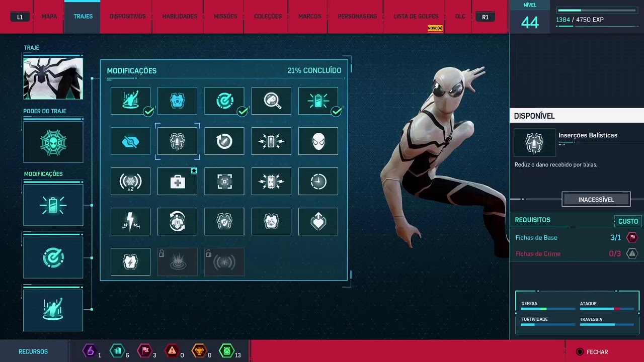Image resolution: width=644 pixels, height=362 pixels.
Task: Click the locked spider signal modification
Action: (224, 261)
